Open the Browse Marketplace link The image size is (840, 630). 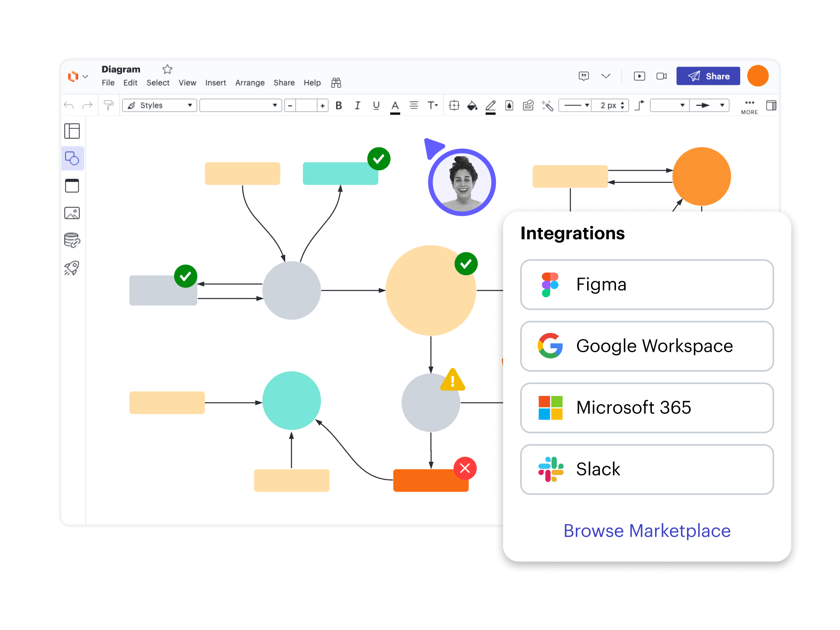point(647,531)
